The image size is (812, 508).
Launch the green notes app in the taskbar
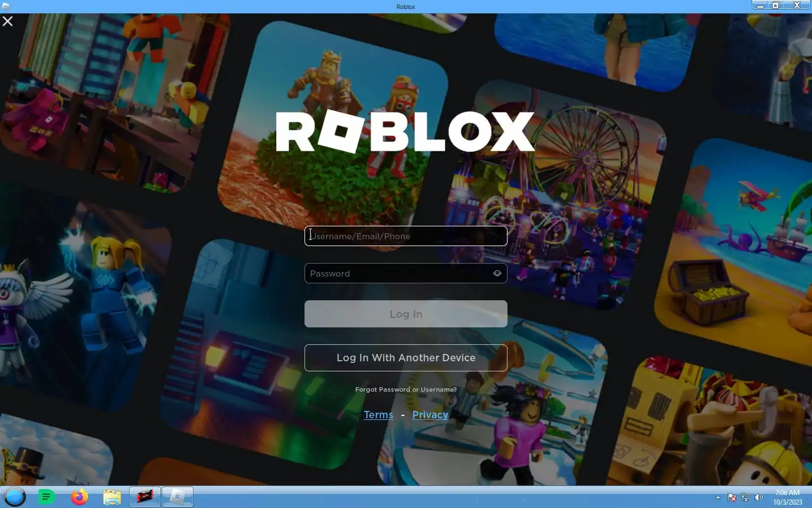pyautogui.click(x=47, y=497)
